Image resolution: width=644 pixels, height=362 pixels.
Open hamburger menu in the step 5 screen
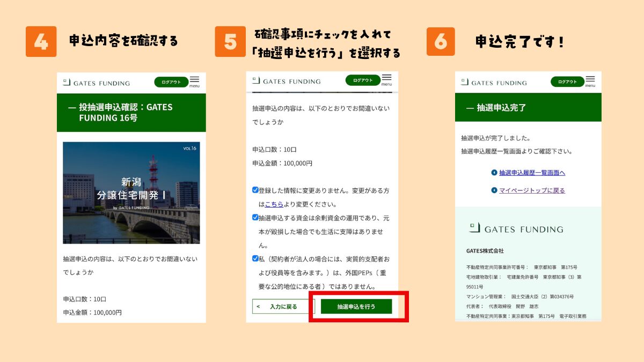point(386,80)
